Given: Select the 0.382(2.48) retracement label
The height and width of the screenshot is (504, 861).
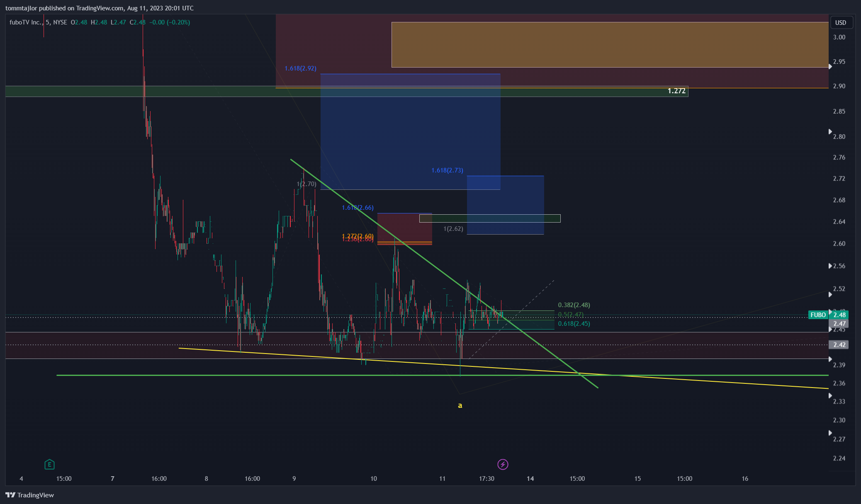Looking at the screenshot, I should tap(574, 305).
